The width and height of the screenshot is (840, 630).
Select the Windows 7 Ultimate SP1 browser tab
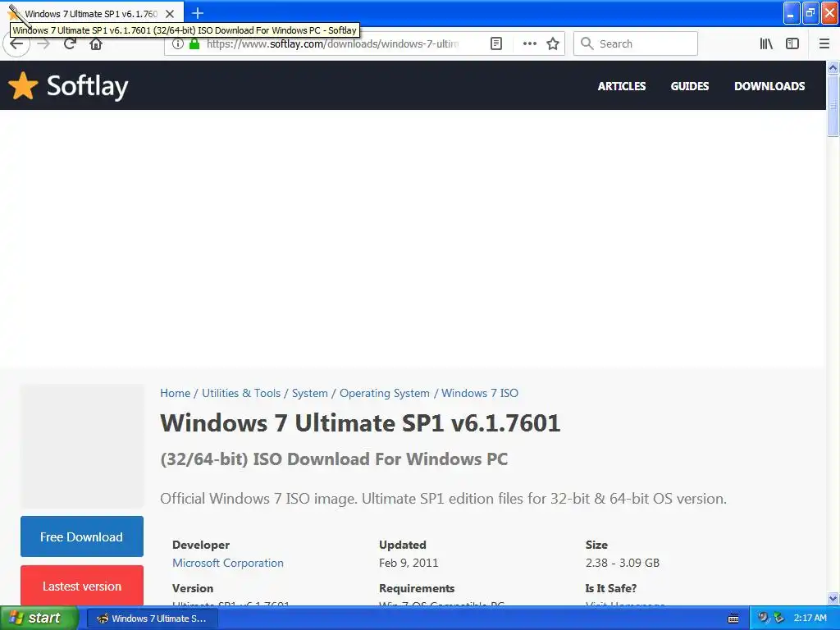coord(92,13)
